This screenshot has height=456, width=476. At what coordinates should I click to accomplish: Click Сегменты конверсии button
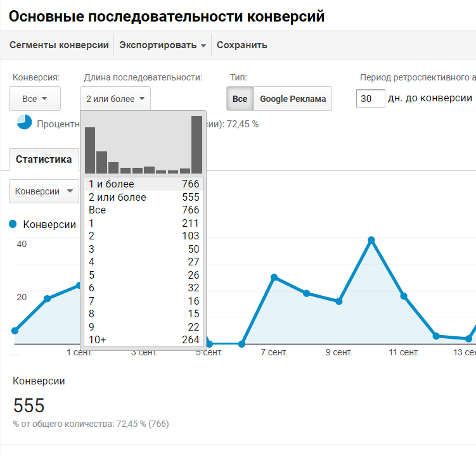point(59,45)
